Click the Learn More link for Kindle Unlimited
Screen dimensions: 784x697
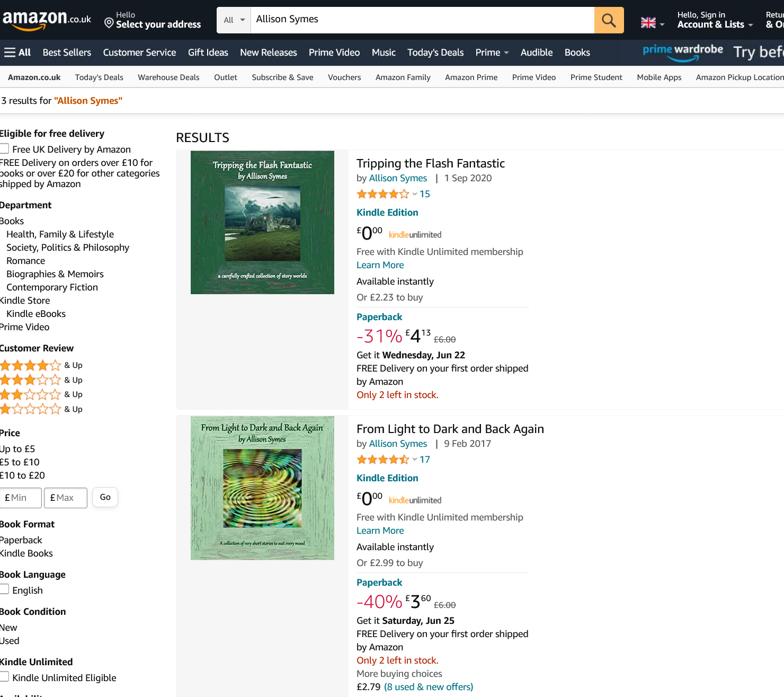tap(380, 264)
